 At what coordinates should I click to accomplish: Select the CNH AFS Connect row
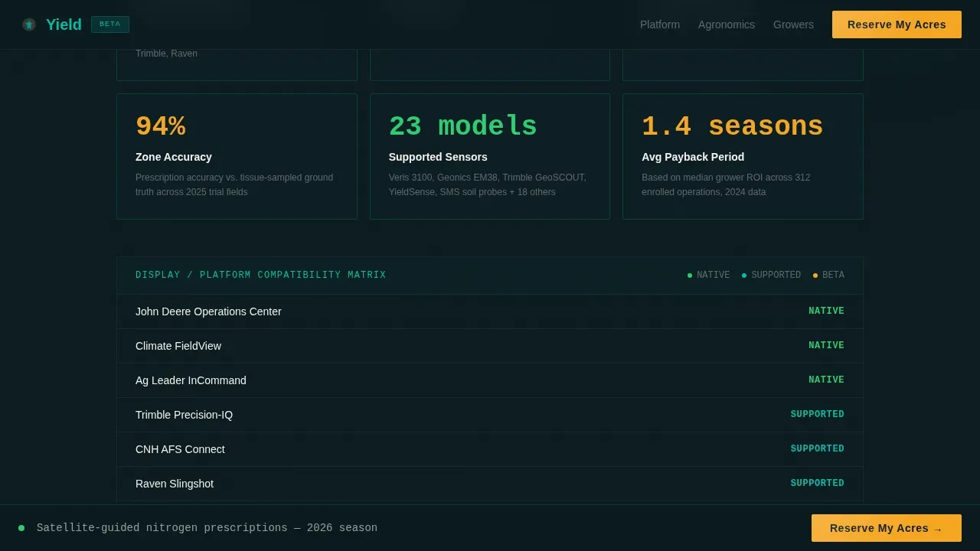pos(490,449)
